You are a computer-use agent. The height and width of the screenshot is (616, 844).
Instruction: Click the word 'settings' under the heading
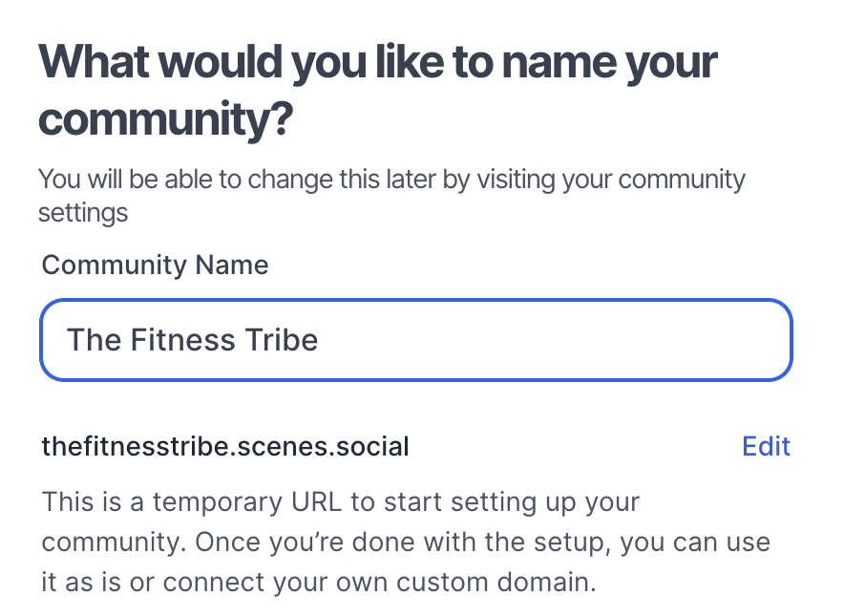(x=82, y=212)
